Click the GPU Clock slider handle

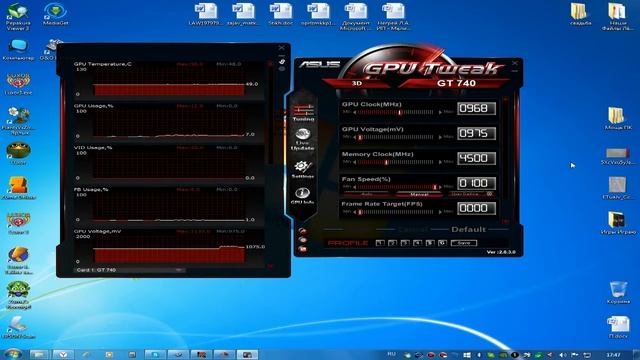(x=400, y=112)
